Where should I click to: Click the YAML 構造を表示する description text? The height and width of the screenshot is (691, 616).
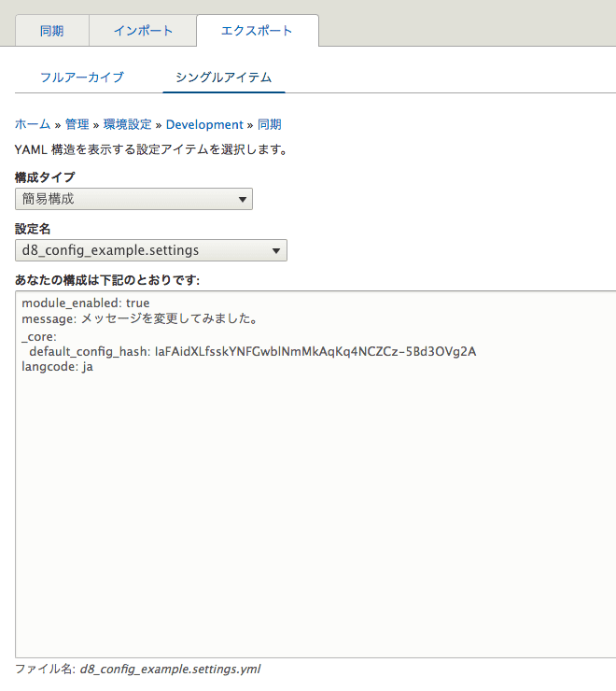(x=151, y=149)
